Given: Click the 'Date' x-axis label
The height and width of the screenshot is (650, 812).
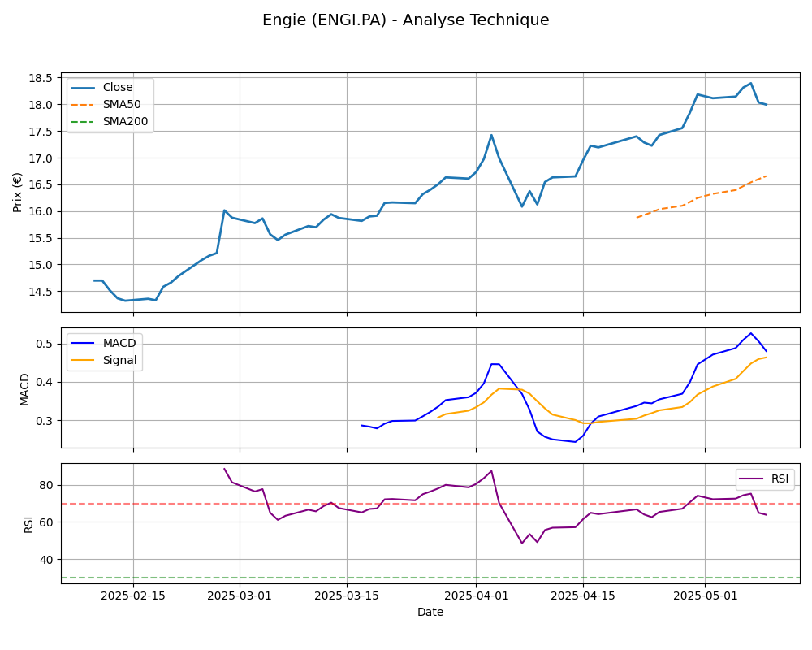Looking at the screenshot, I should click(x=430, y=612).
